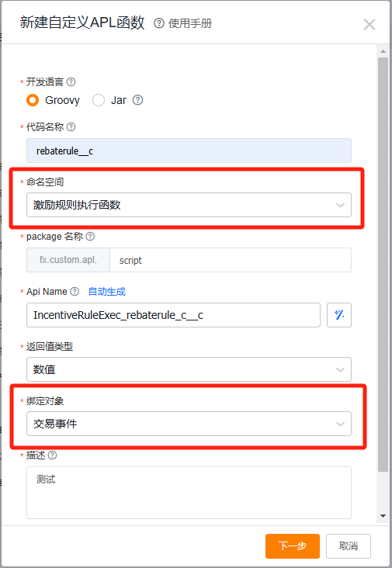Click the 自动生成 link

point(107,292)
